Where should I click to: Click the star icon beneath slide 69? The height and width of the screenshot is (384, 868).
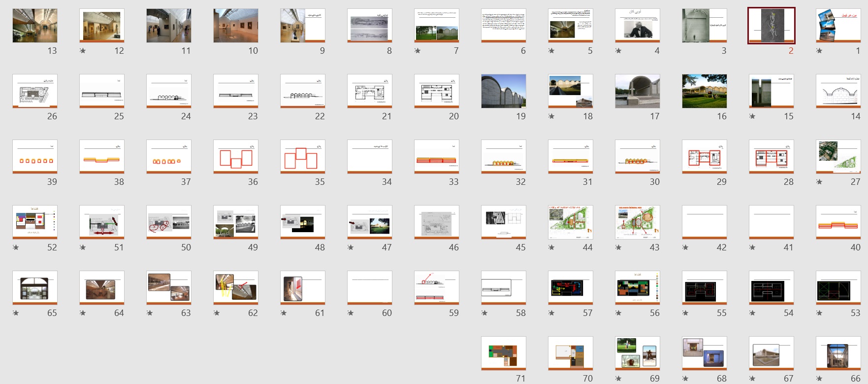618,379
